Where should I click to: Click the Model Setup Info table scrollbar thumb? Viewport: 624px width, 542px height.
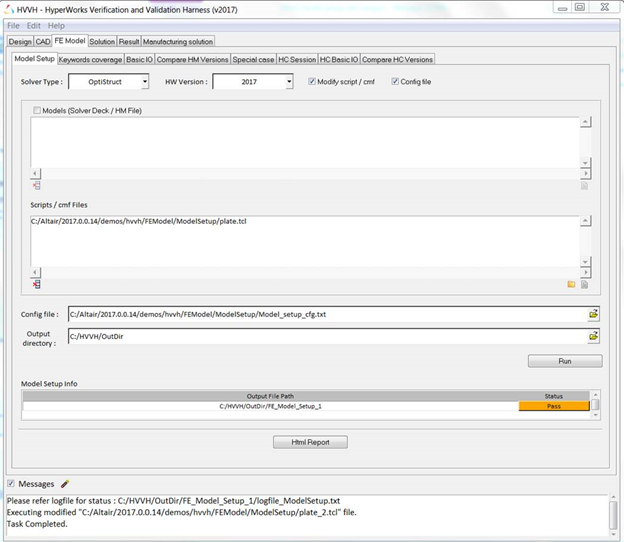coord(595,404)
